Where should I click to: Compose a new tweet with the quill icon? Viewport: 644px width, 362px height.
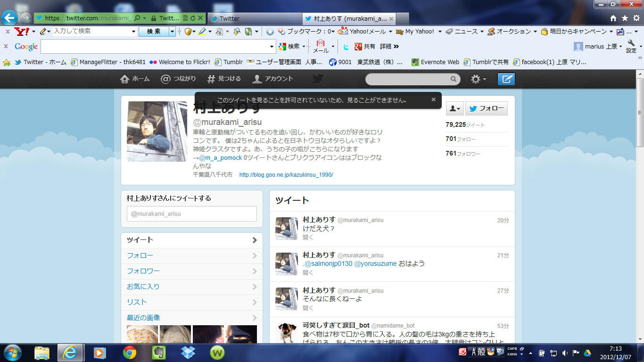coord(506,79)
